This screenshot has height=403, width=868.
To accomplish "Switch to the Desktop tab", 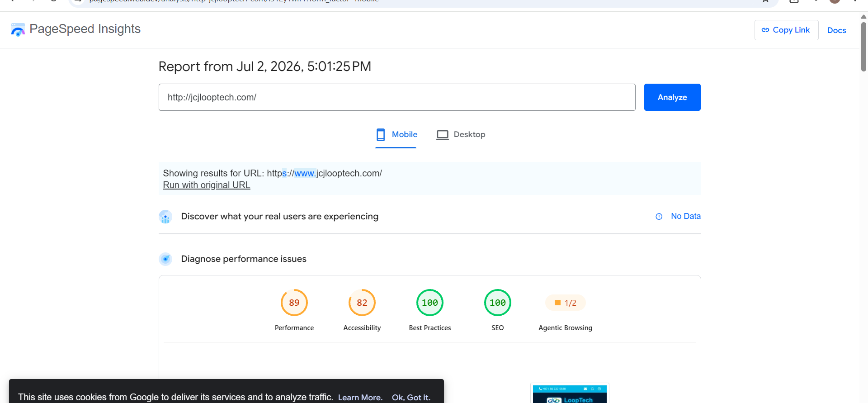I will (461, 134).
